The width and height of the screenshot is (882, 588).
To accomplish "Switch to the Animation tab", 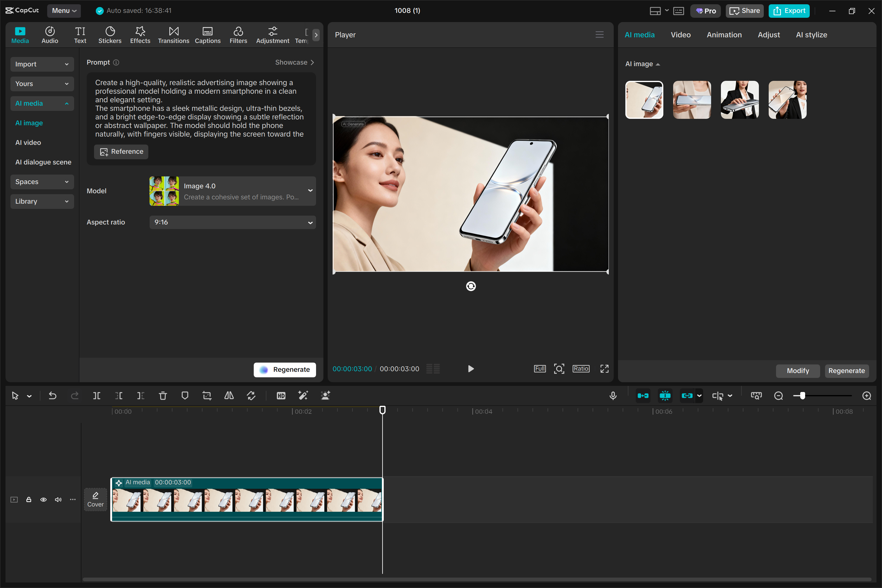I will [x=724, y=35].
